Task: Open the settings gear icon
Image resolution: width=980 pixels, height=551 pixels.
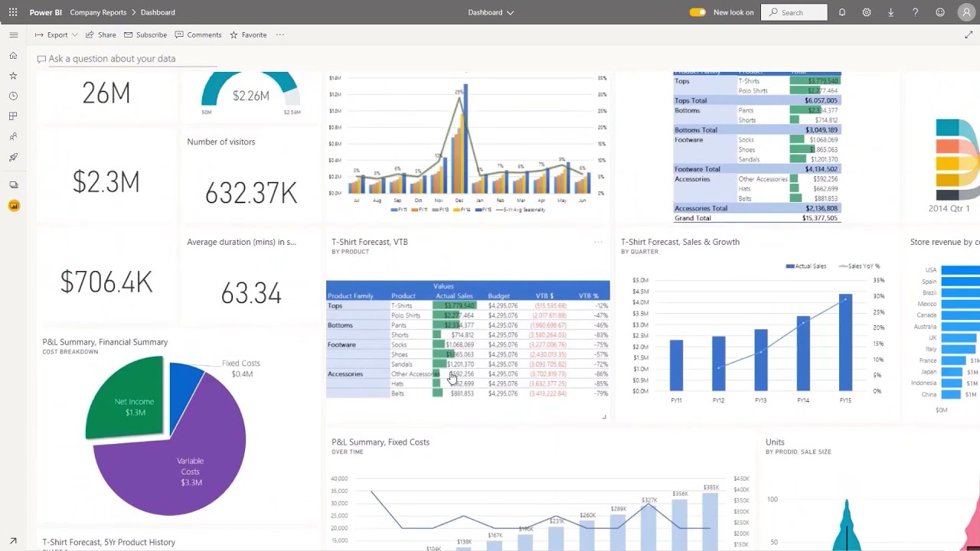Action: click(x=867, y=12)
